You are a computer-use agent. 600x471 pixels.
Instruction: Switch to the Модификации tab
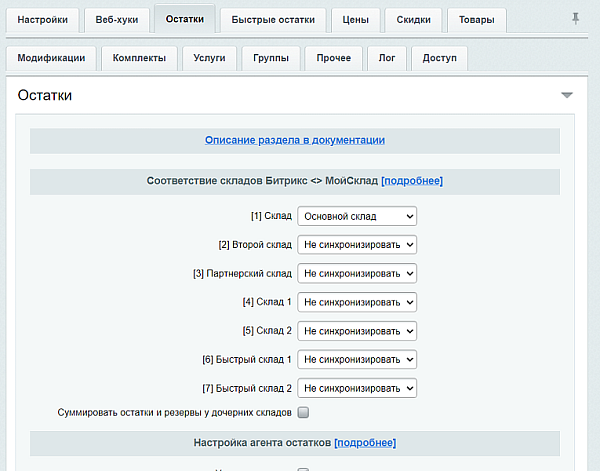point(51,59)
